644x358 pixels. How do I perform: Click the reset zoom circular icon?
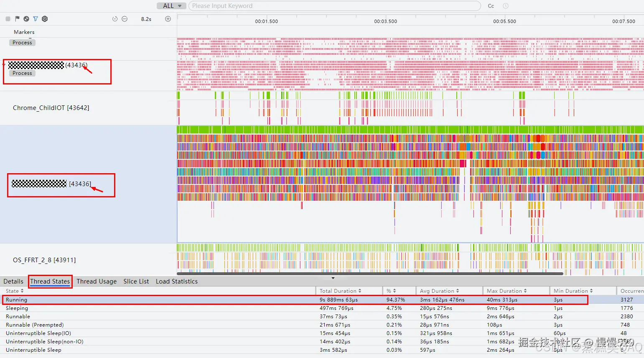[115, 19]
